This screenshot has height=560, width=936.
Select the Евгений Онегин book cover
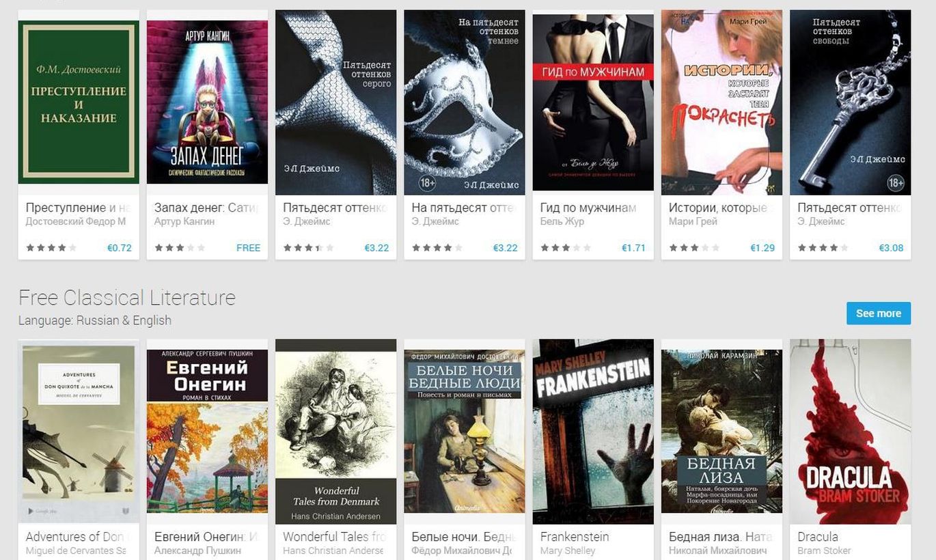pyautogui.click(x=207, y=431)
